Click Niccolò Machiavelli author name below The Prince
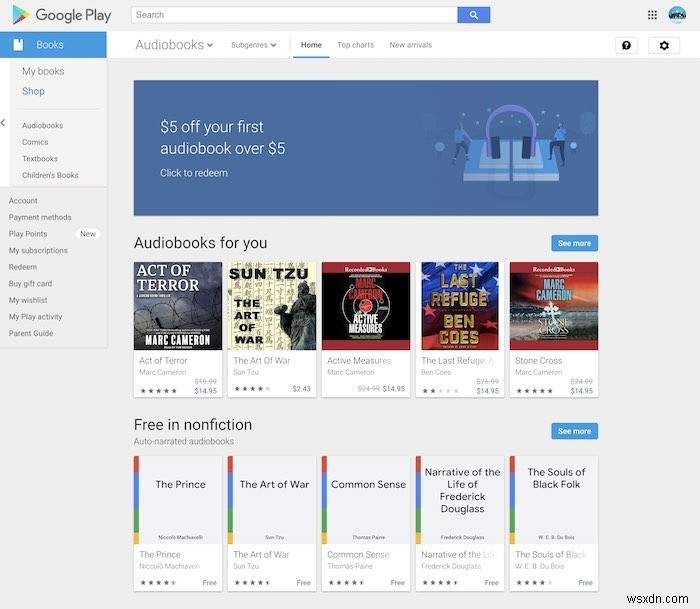 170,566
